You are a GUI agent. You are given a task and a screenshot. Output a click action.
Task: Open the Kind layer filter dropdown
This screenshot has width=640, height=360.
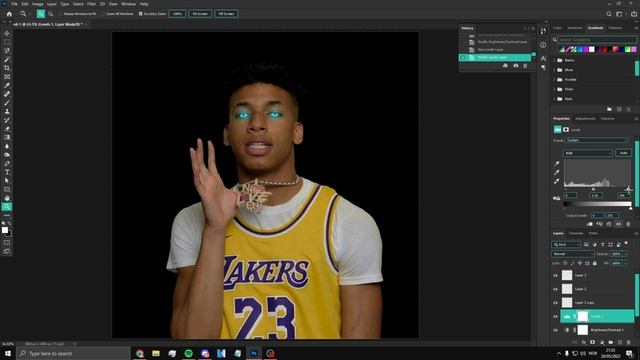point(566,244)
